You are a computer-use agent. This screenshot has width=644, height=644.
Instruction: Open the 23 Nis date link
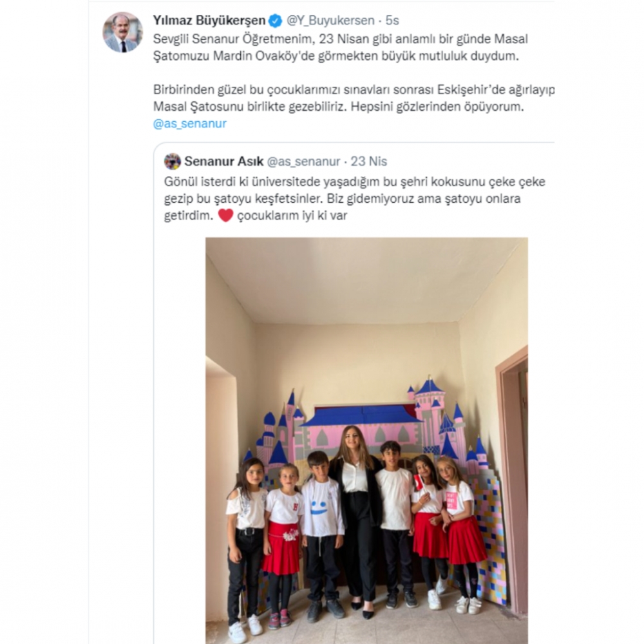pyautogui.click(x=369, y=162)
